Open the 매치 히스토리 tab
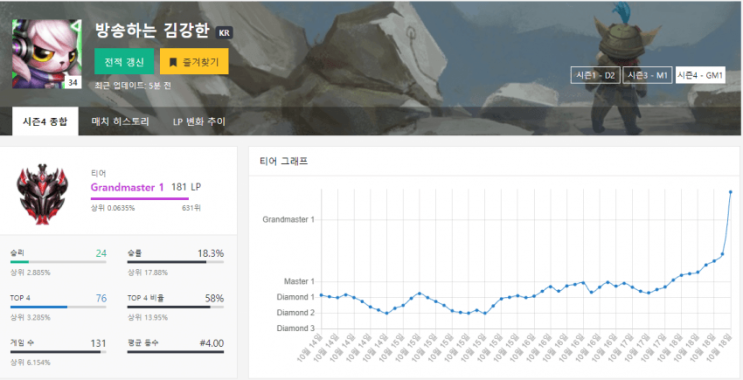Viewport: 743px width, 380px height. [x=120, y=121]
